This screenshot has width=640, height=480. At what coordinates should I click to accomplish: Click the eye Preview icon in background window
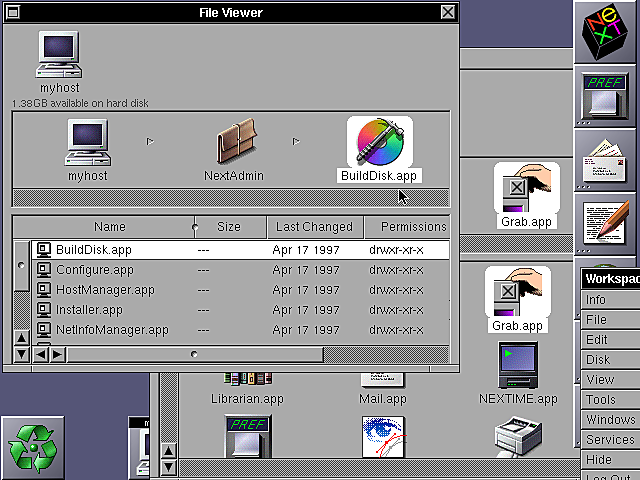[383, 437]
